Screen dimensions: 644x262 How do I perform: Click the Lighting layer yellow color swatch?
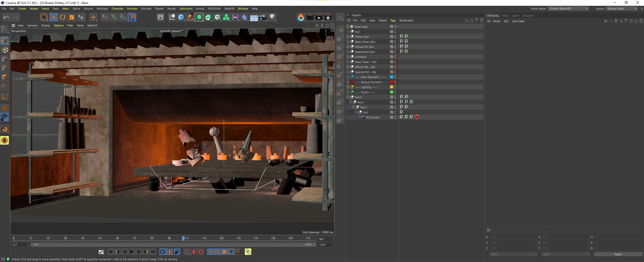pyautogui.click(x=391, y=87)
